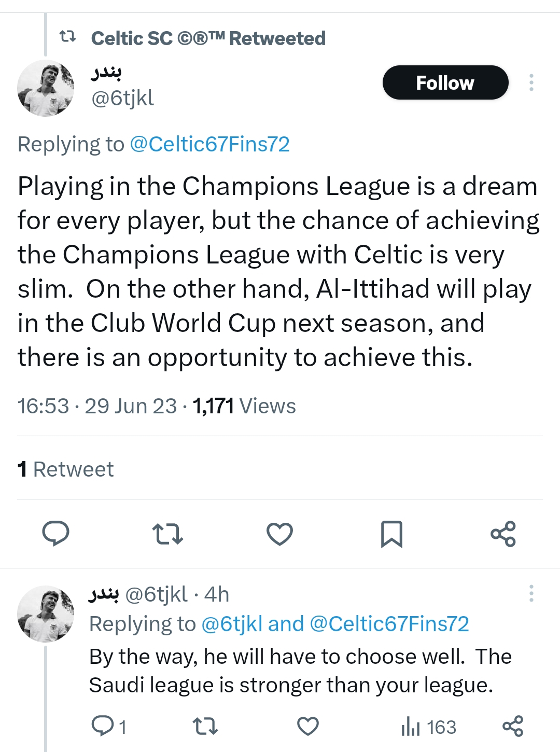This screenshot has width=560, height=752.
Task: Bookmark the main tweet
Action: (391, 534)
